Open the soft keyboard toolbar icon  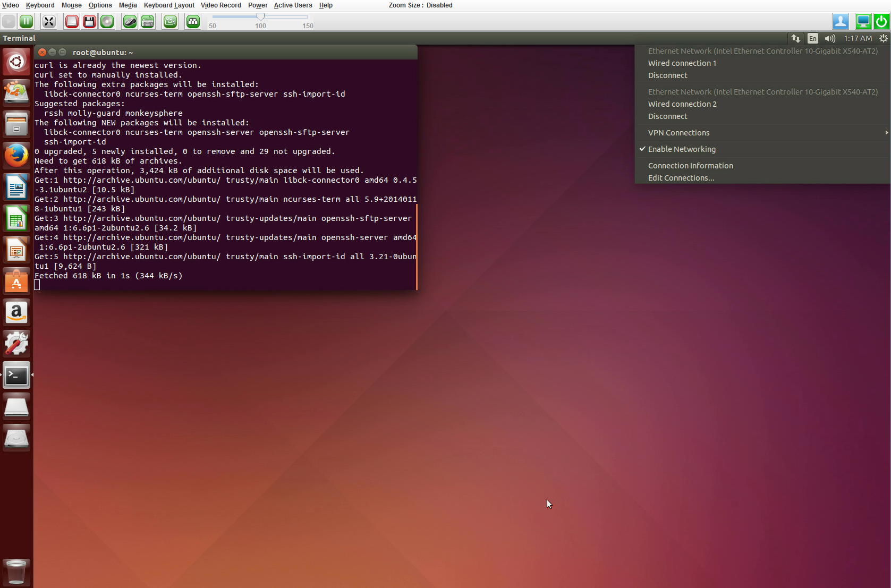148,21
